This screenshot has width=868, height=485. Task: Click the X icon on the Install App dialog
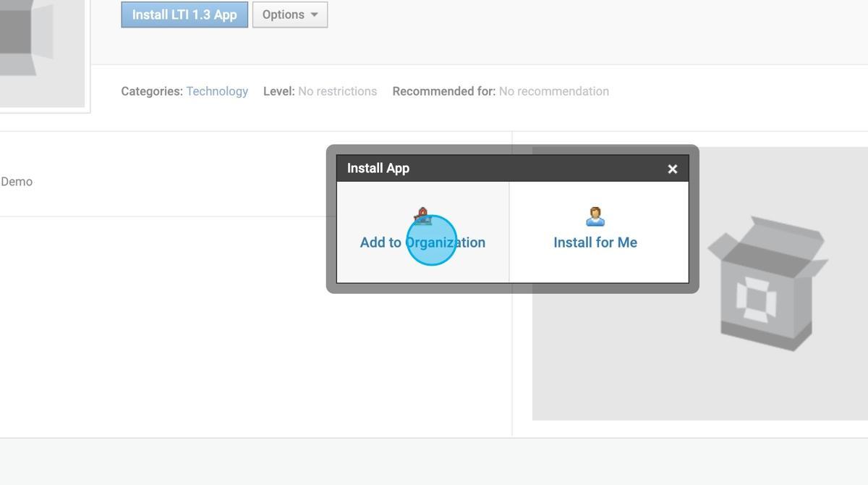[x=672, y=169]
